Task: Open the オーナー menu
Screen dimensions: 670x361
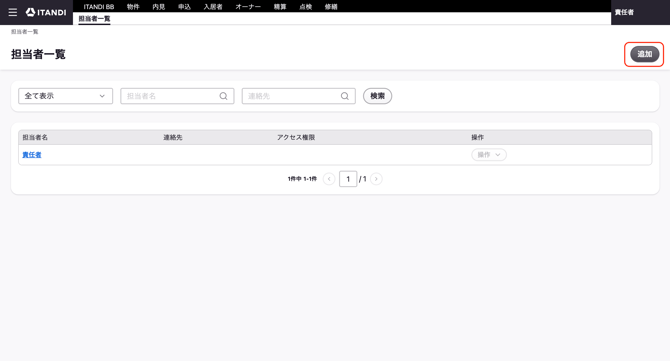Action: coord(248,7)
